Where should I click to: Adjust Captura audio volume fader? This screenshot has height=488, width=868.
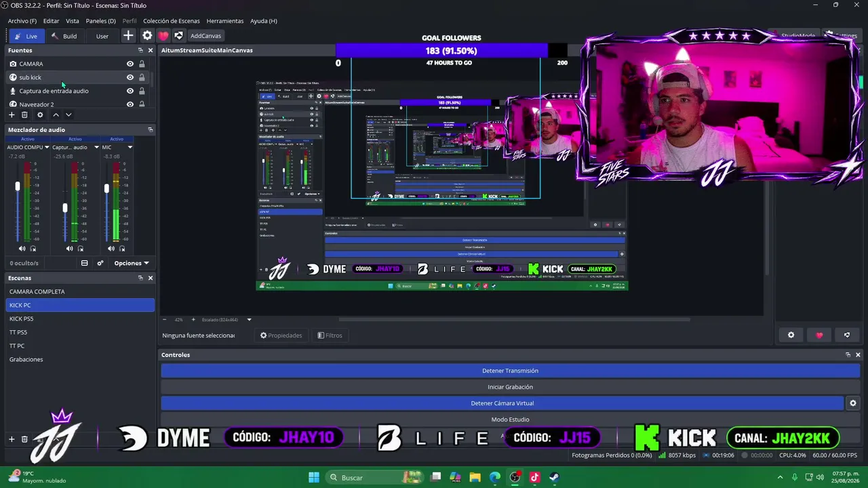65,208
